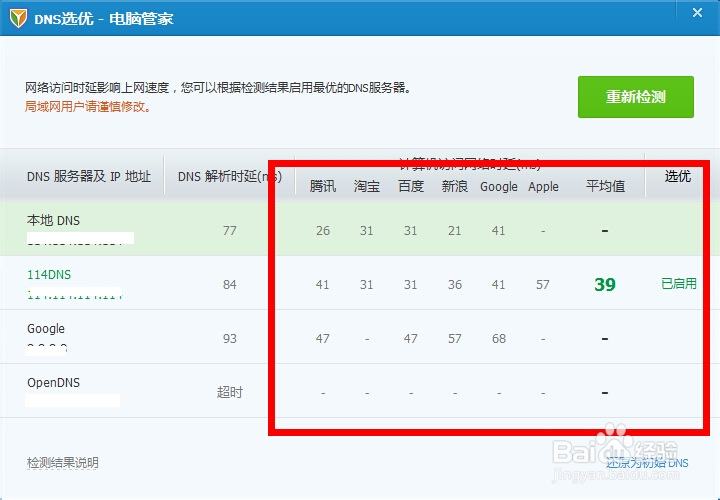This screenshot has width=720, height=500.
Task: Select the 114DNS server name
Action: [49, 275]
